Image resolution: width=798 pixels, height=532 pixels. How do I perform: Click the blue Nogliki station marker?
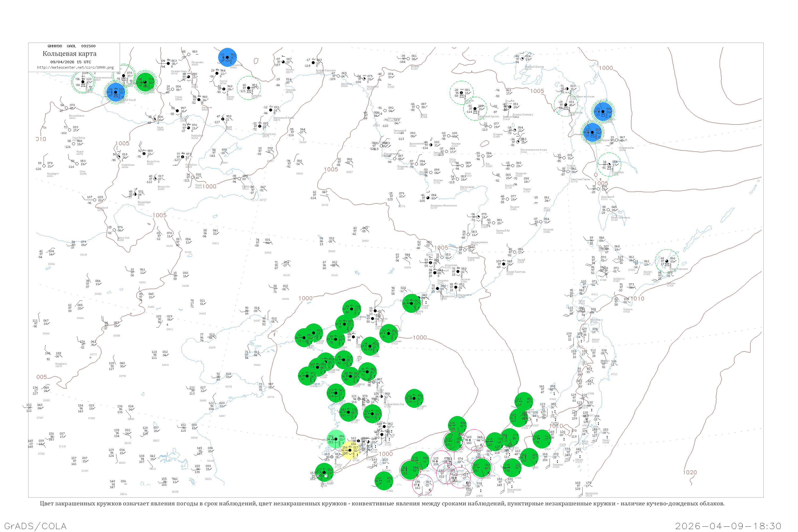[603, 112]
